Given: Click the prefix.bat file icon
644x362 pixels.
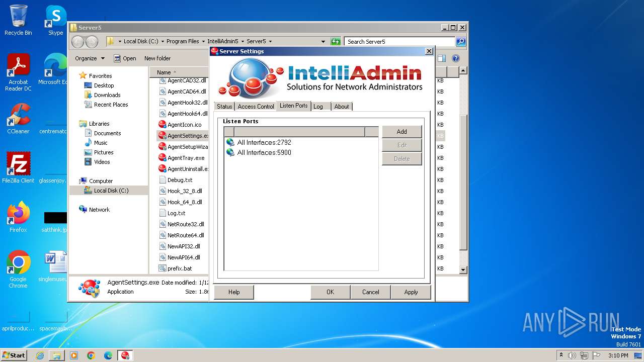Looking at the screenshot, I should pos(163,268).
